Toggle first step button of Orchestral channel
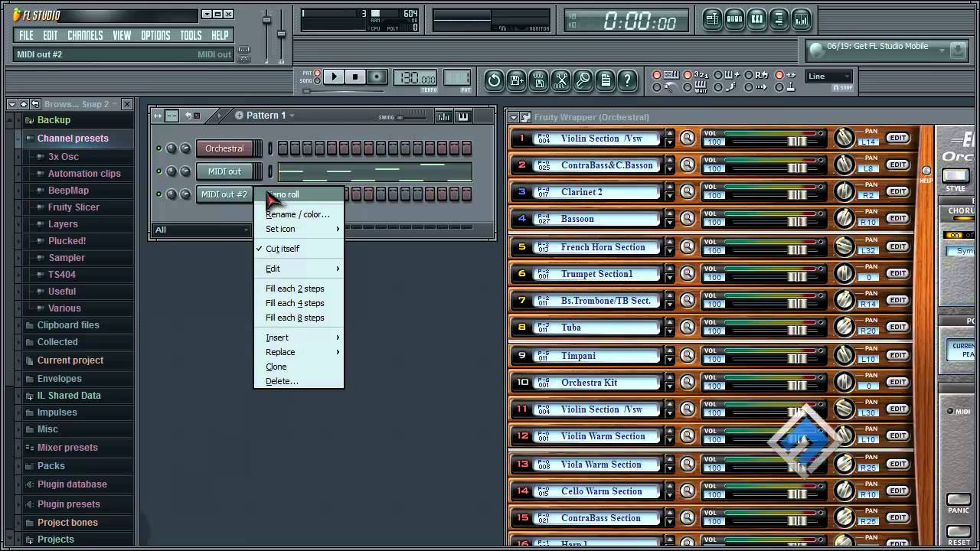This screenshot has width=980, height=551. tap(283, 148)
